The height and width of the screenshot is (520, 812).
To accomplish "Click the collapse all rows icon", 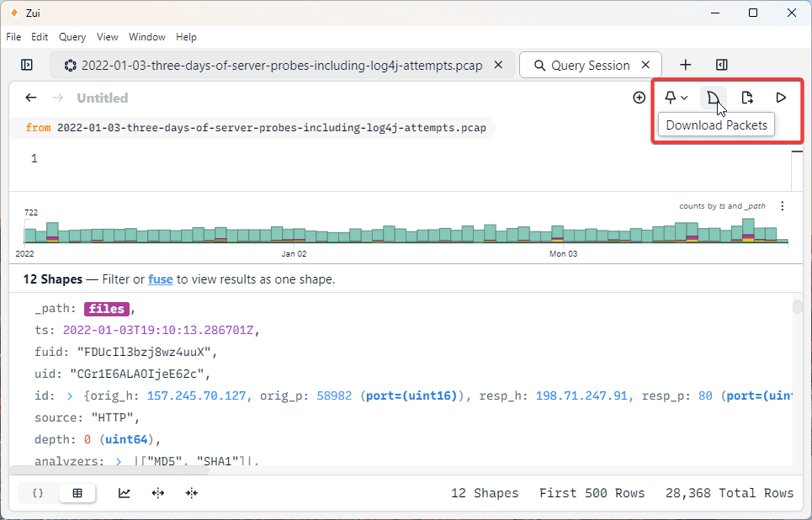I will coord(192,493).
